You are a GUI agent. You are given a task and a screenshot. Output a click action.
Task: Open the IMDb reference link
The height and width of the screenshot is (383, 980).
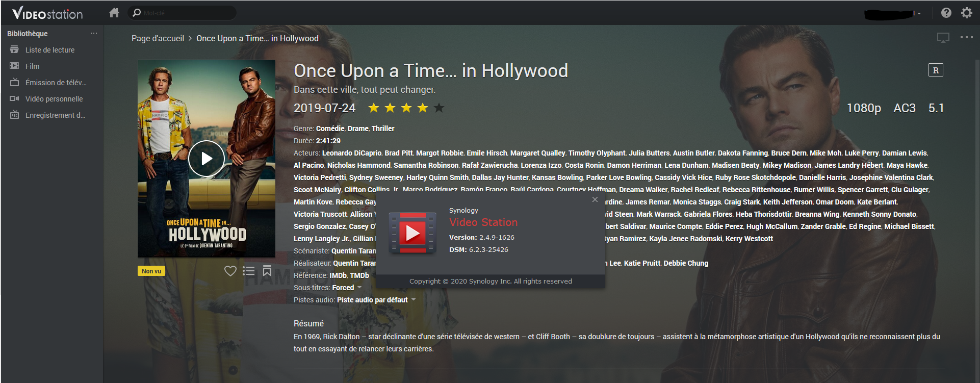coord(338,275)
